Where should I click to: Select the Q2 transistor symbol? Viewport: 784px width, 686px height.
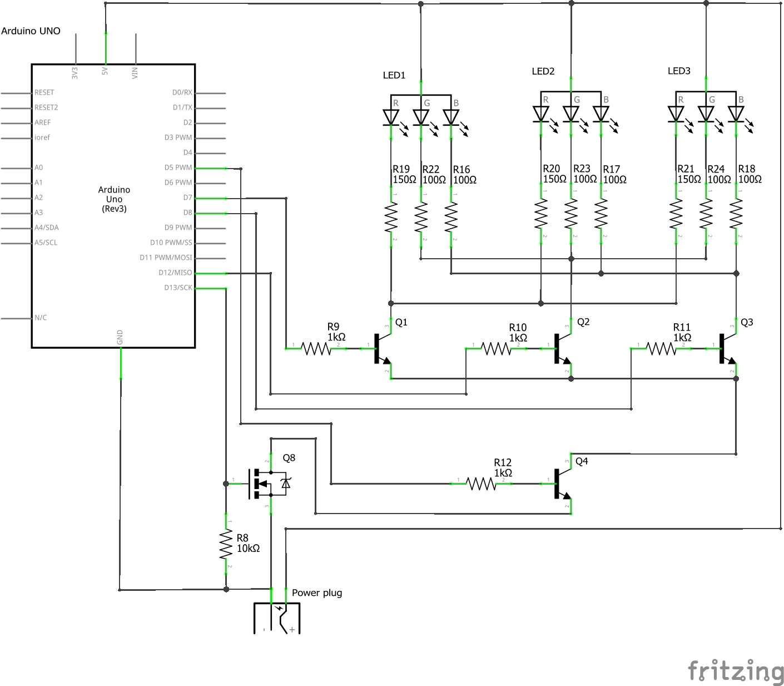(x=563, y=349)
